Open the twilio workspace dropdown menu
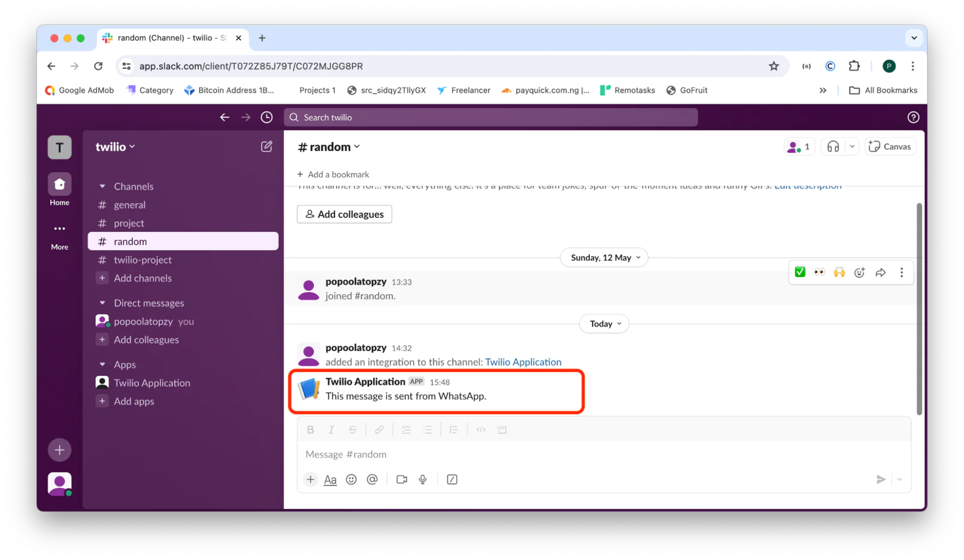 [115, 146]
